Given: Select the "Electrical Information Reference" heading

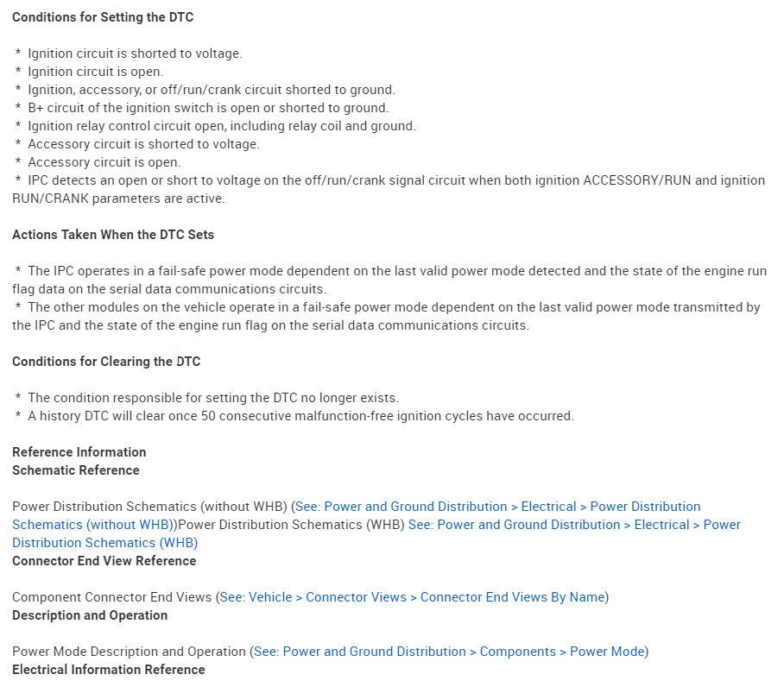Looking at the screenshot, I should (109, 670).
